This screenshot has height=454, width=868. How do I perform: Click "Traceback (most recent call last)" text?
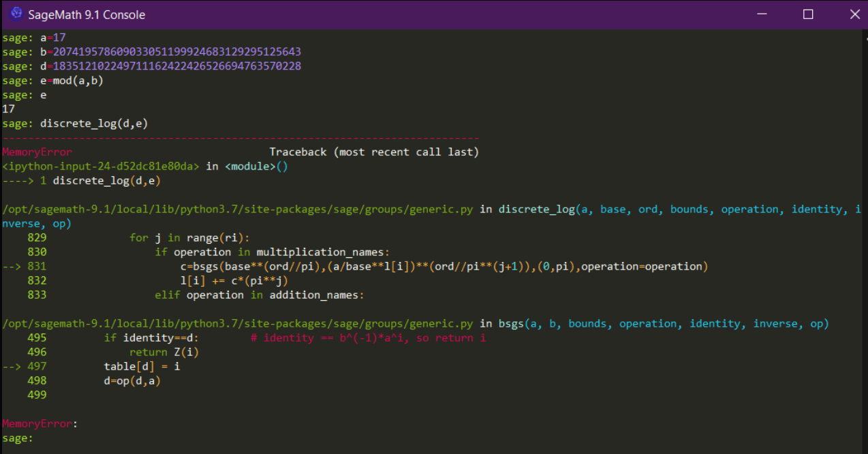(x=374, y=152)
